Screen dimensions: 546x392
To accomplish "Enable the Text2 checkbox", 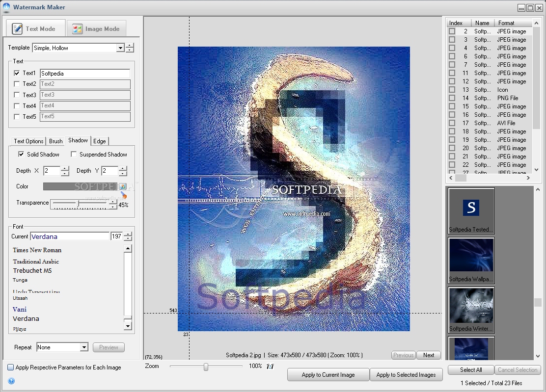I will coord(17,84).
